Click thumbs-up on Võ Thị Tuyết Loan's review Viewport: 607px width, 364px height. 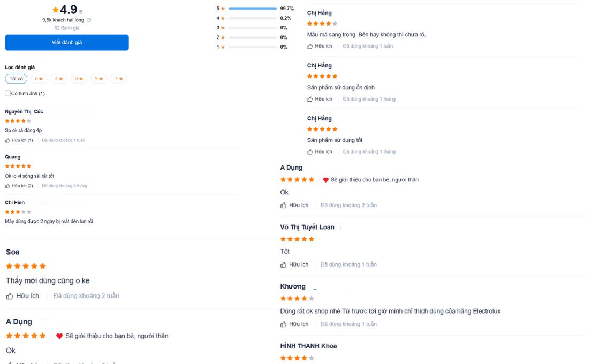[284, 264]
